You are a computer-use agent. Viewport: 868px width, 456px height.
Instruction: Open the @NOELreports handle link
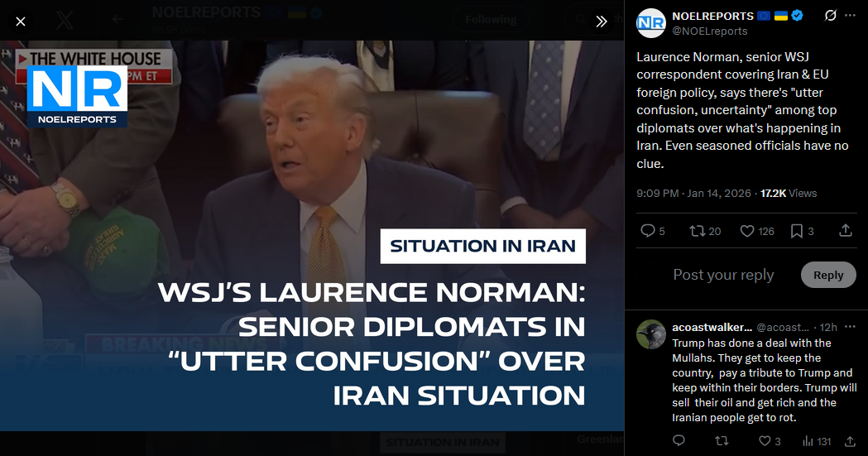(710, 31)
